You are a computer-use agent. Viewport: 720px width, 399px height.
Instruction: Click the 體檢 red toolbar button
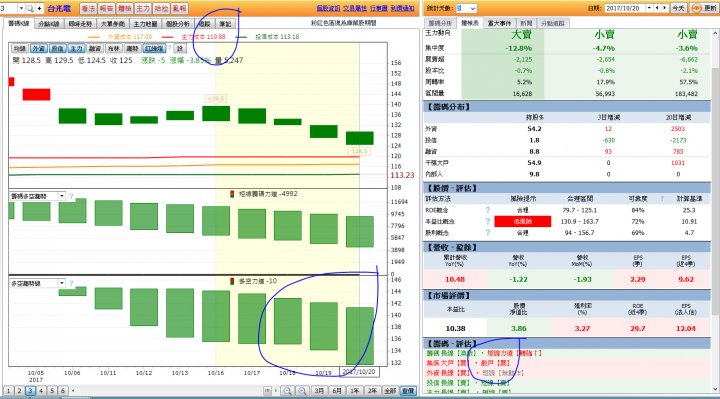pos(124,8)
